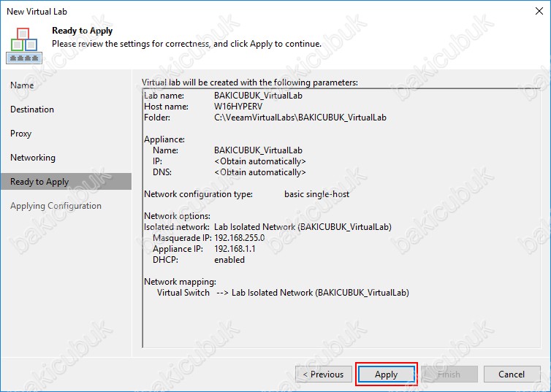Close the New Virtual Lab dialog
Screen dimensions: 551x392
click(539, 11)
